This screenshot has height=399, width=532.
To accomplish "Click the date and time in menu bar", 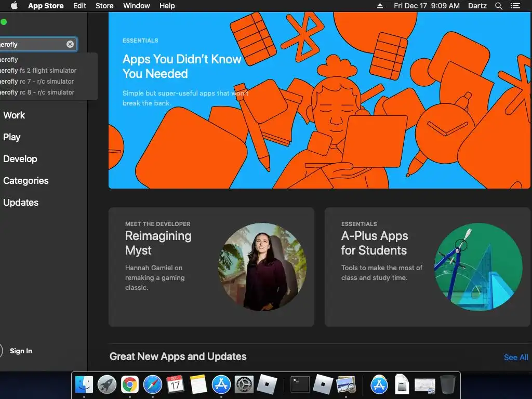I will coord(427,6).
